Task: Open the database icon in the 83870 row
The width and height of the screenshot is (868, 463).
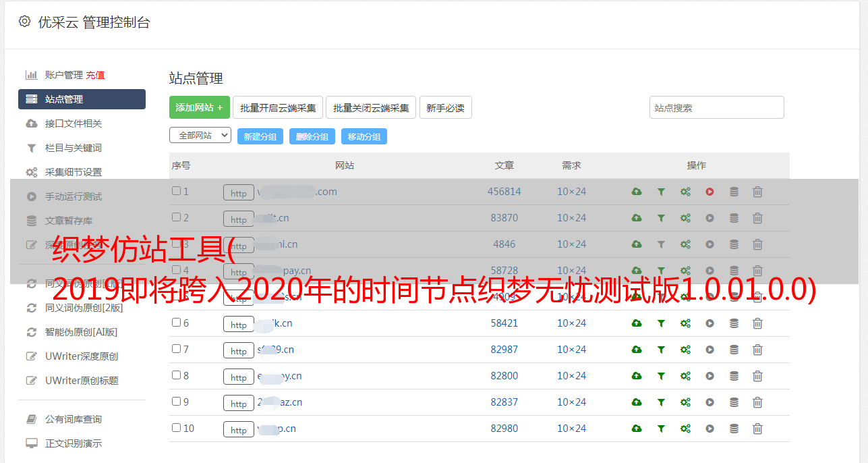Action: click(734, 218)
